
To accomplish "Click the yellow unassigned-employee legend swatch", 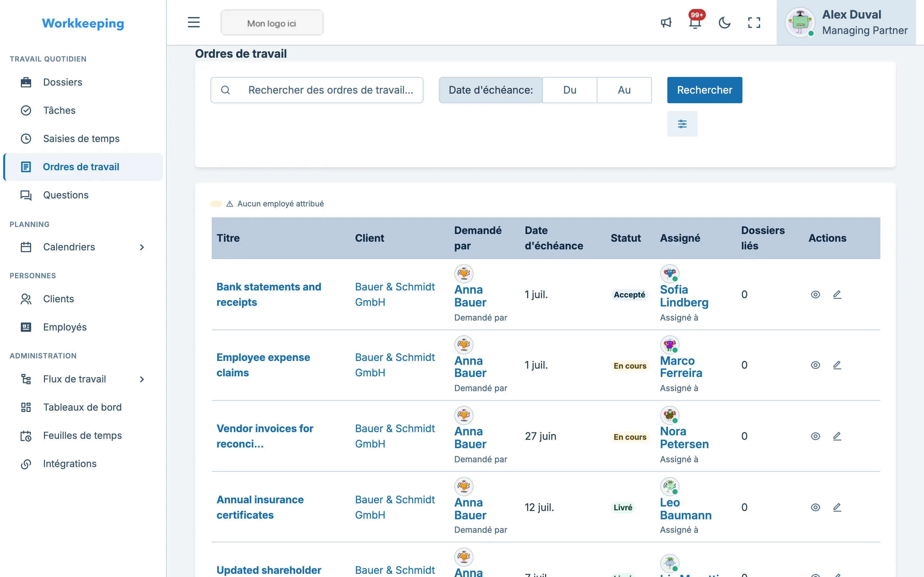I will [216, 204].
